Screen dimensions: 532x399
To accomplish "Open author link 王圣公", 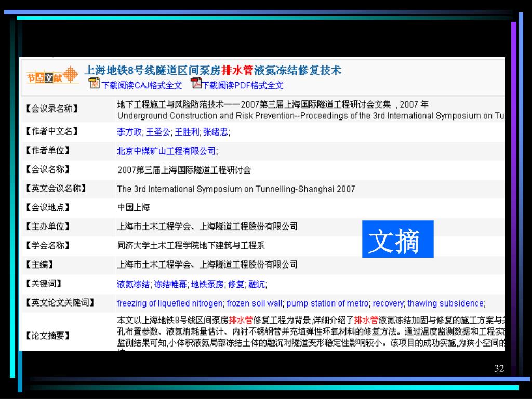I will 158,132.
